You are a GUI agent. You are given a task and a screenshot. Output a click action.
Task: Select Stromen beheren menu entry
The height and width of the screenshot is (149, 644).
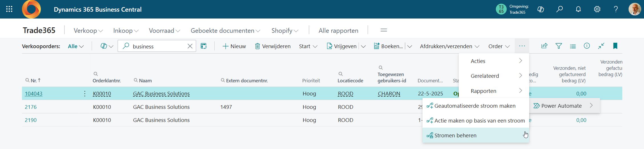coord(455,135)
